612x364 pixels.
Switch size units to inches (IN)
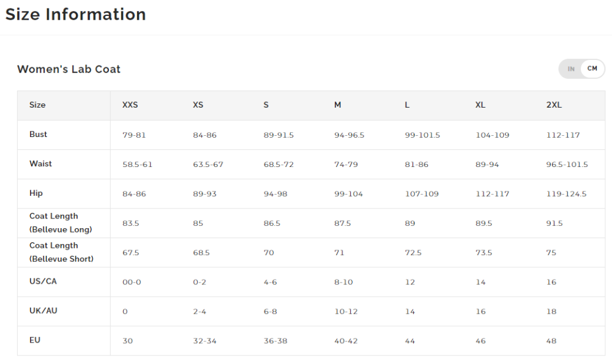point(571,69)
